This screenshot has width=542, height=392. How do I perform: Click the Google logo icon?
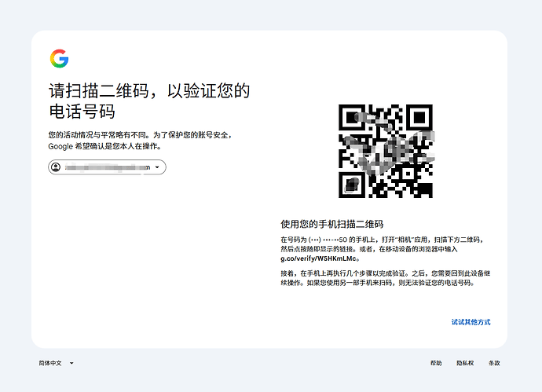59,58
